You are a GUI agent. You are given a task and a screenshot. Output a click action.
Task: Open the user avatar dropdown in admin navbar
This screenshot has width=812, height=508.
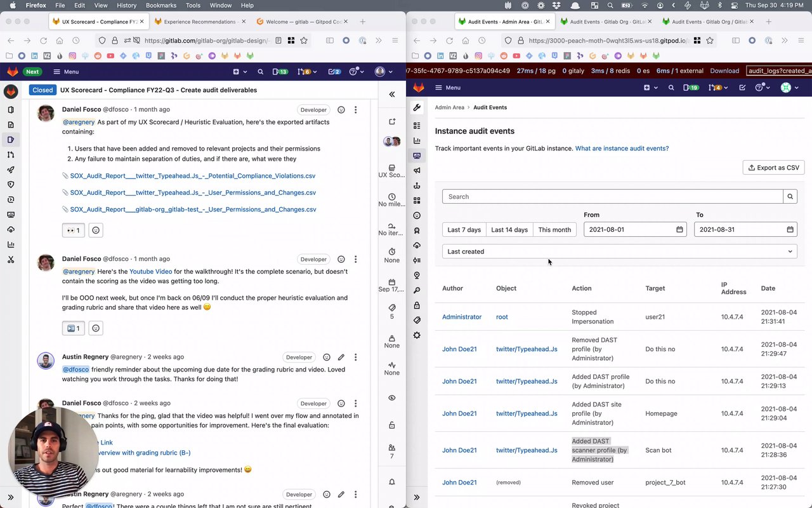(x=789, y=88)
